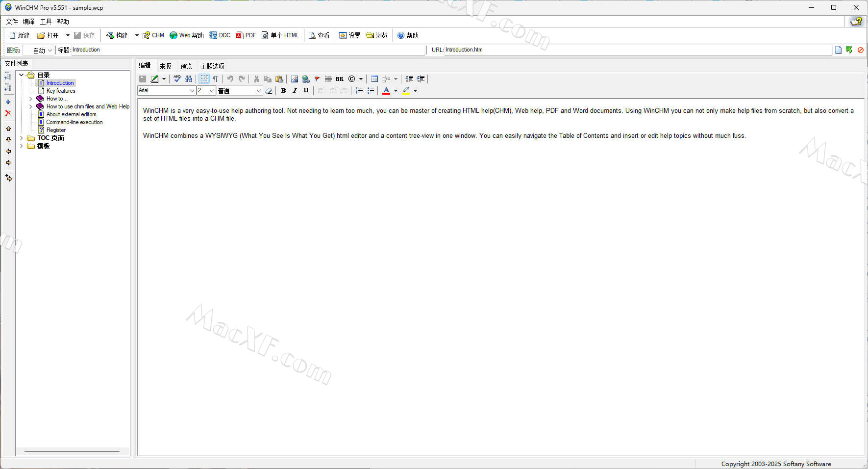868x469 pixels.
Task: Click the 单个 HTML button
Action: (280, 35)
